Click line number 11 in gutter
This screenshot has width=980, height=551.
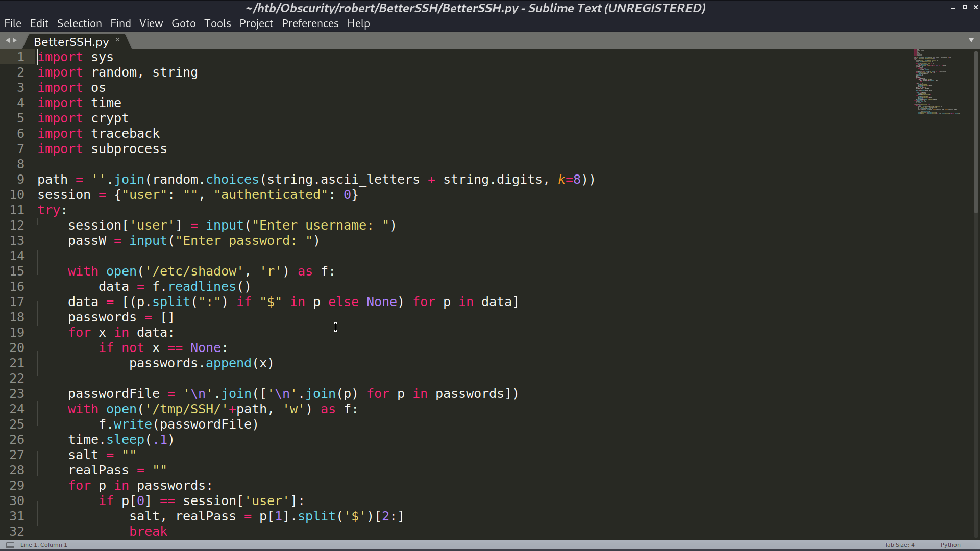click(17, 210)
